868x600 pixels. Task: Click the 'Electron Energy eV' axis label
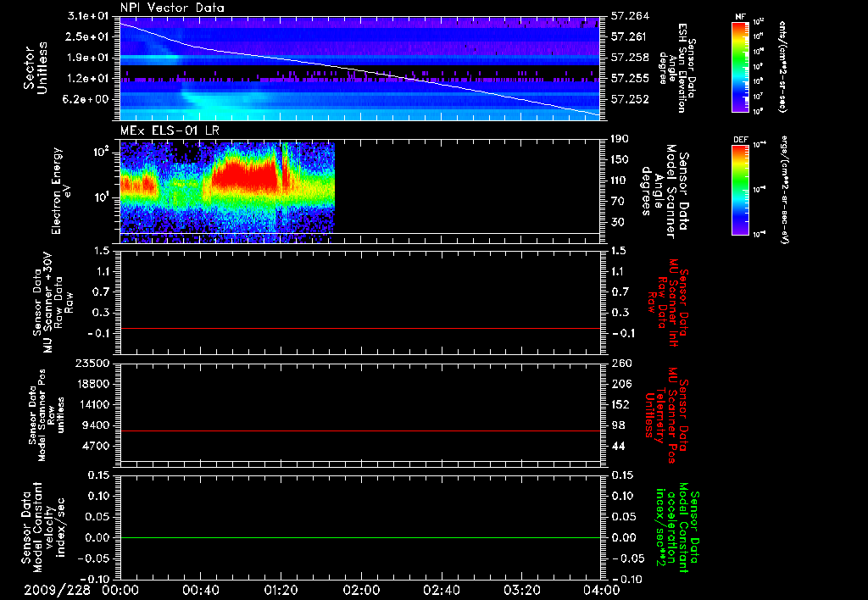pyautogui.click(x=61, y=191)
